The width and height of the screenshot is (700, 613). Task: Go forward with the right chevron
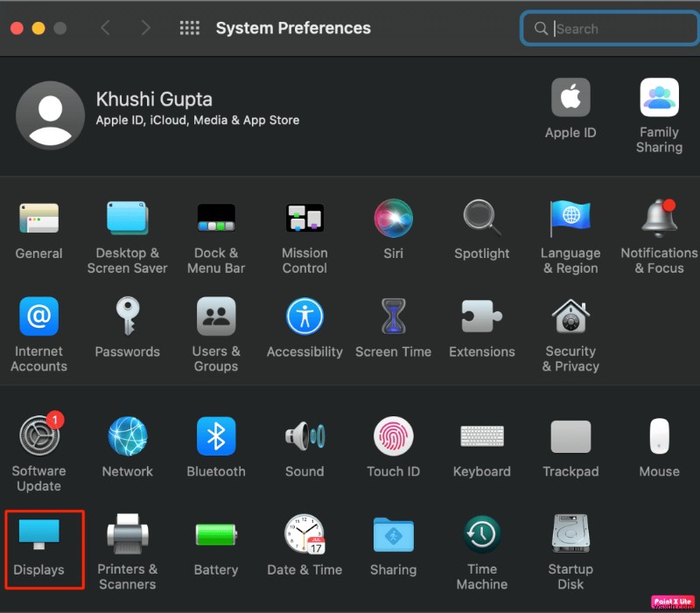coord(145,28)
